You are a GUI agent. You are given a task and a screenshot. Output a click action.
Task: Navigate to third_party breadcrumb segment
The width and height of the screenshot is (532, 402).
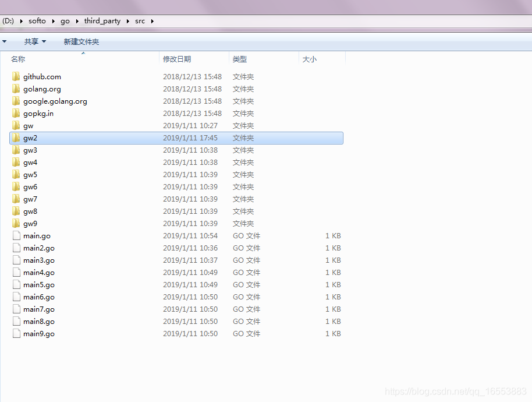[x=102, y=21]
